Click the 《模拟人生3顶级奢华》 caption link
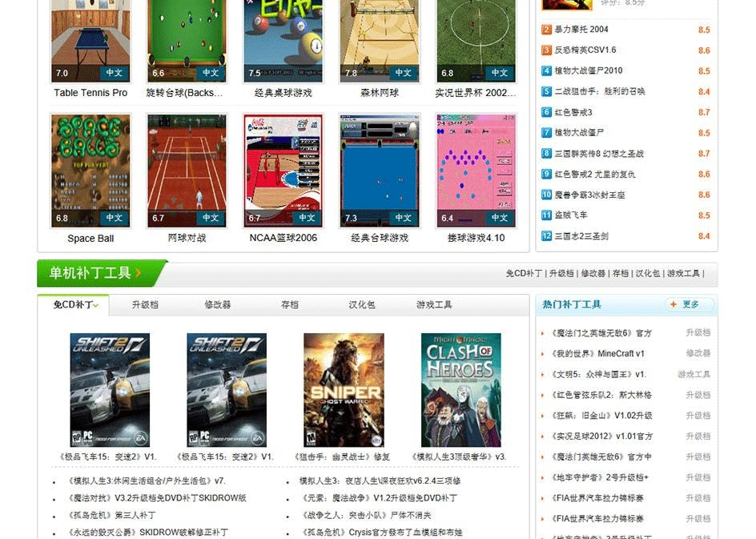Viewport: 756px width, 539px height. click(459, 457)
